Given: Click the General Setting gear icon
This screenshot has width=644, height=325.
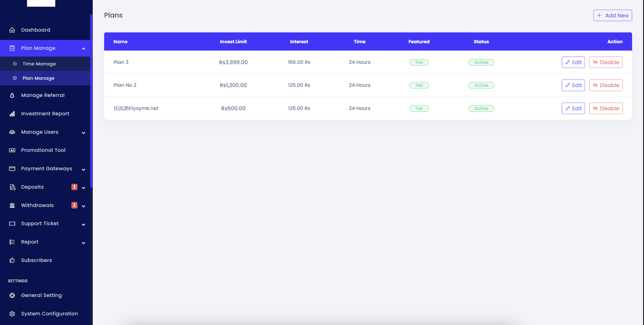Looking at the screenshot, I should 12,295.
